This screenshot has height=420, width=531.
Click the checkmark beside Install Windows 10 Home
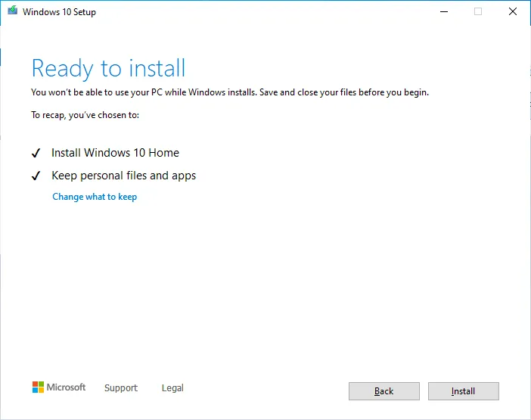click(36, 153)
